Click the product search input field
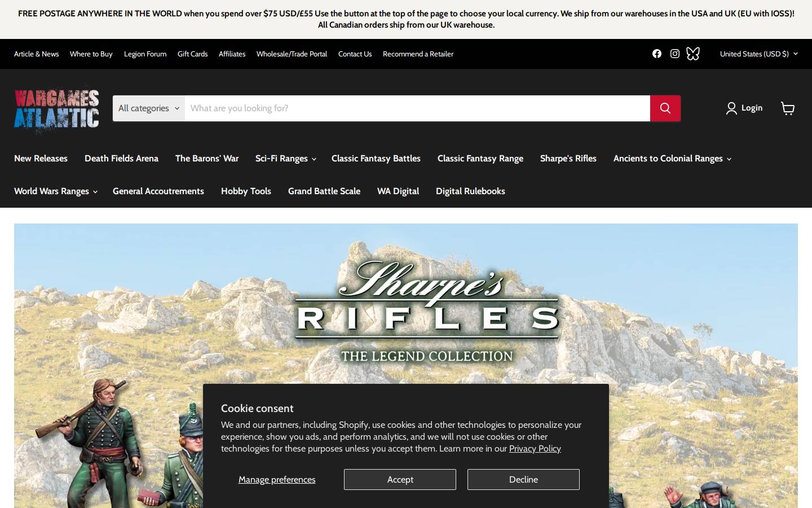 point(417,108)
